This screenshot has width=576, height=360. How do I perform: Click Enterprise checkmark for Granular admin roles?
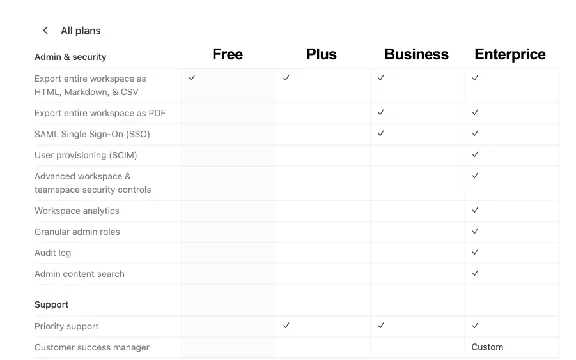coord(475,231)
